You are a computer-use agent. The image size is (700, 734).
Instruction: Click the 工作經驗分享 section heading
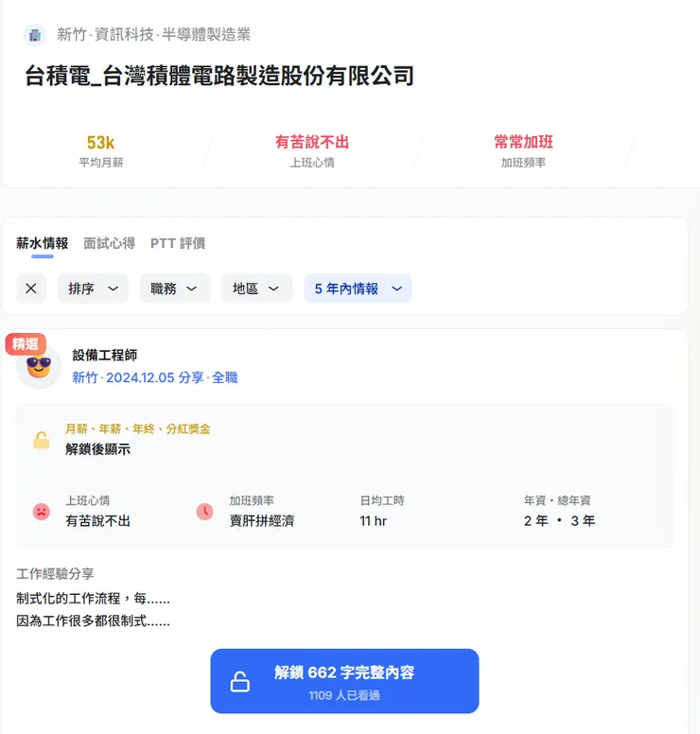pos(55,574)
